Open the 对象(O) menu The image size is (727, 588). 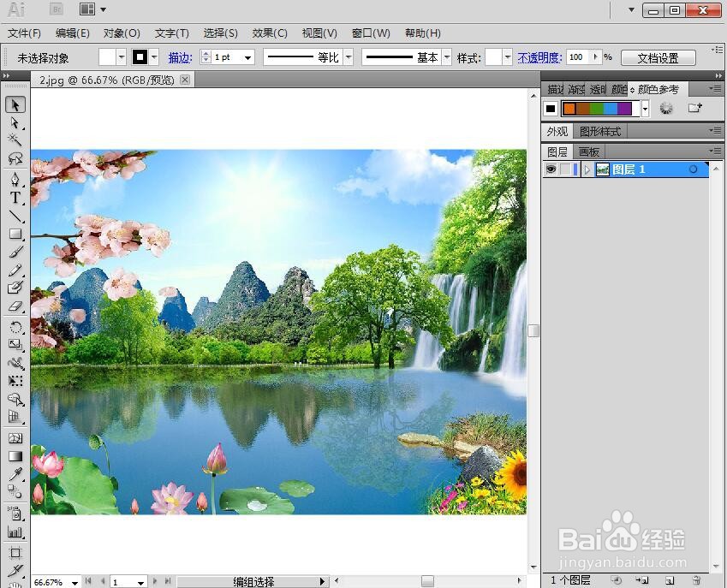point(122,33)
